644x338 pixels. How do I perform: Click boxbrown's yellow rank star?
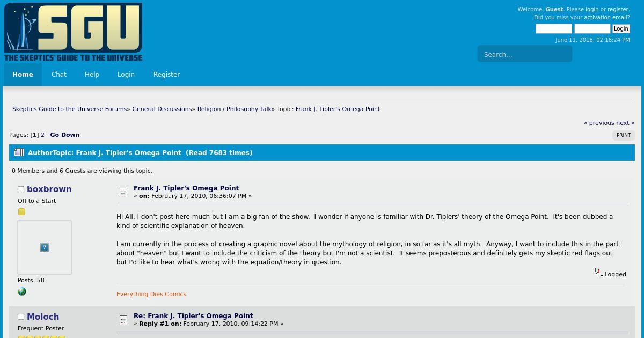21,212
